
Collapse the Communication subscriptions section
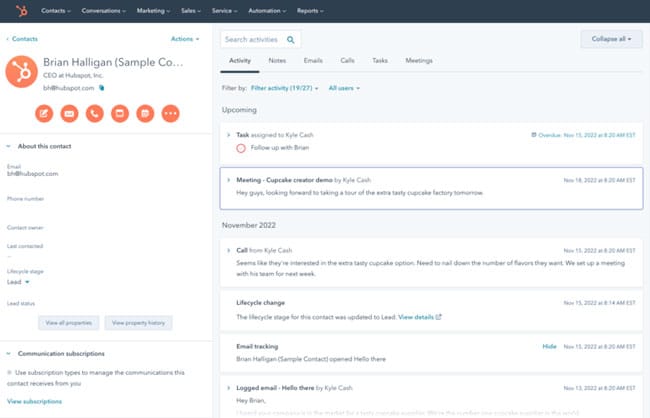click(x=8, y=354)
